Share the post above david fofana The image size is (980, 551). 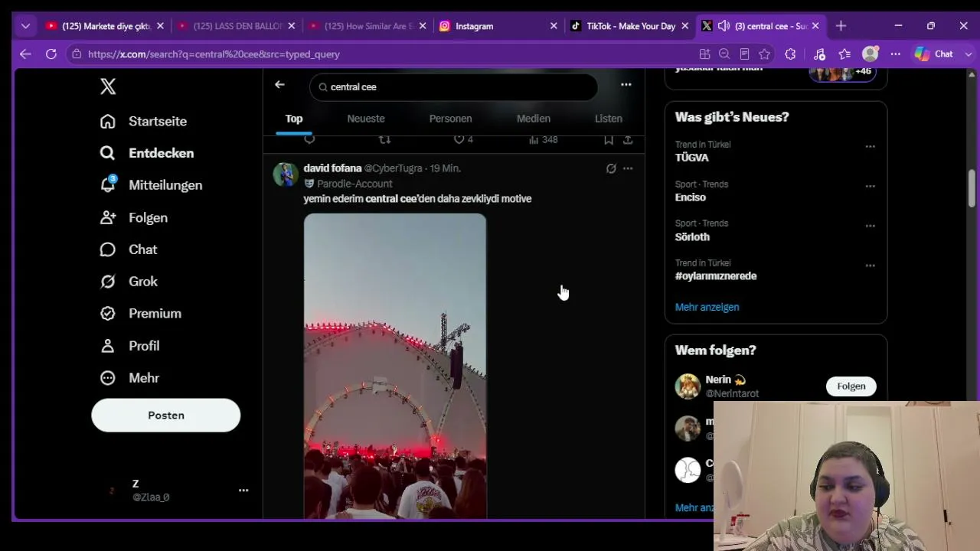(628, 139)
